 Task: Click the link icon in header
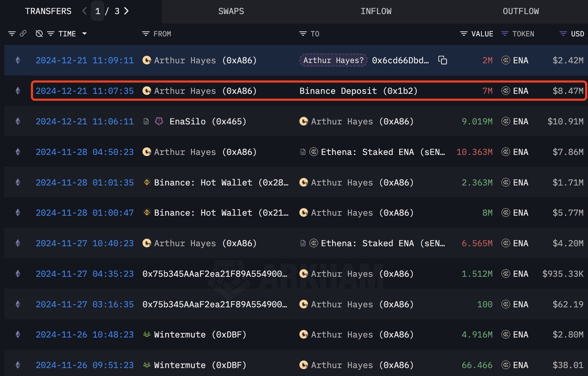(x=23, y=33)
